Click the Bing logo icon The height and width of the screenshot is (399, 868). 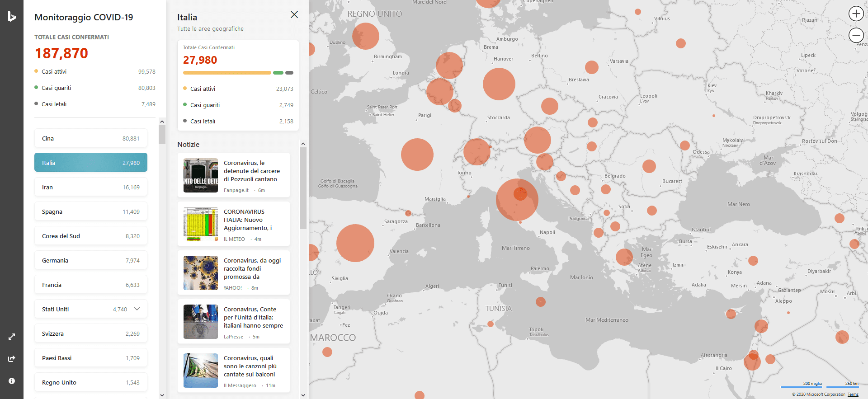tap(12, 17)
